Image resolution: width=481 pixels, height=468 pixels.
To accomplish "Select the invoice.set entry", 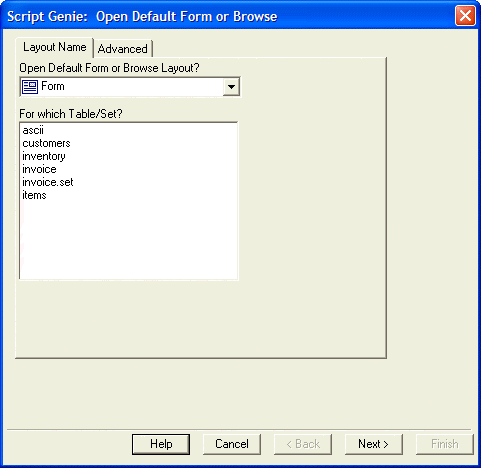I will click(48, 182).
